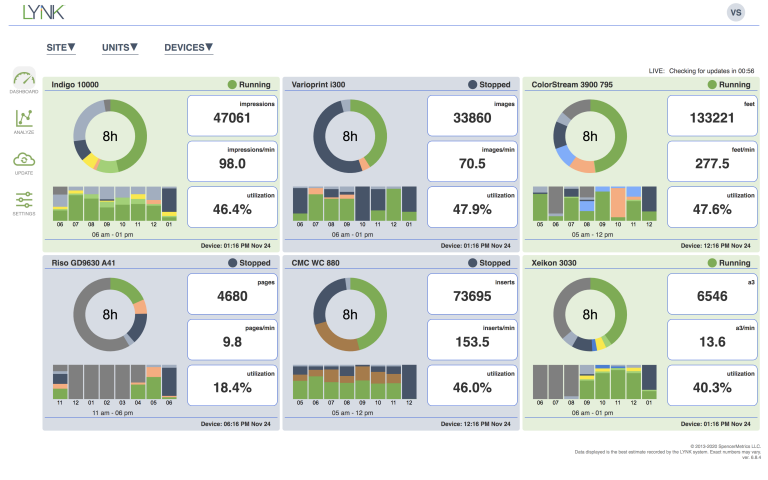Click Xeikon 3030 Running status dot
The height and width of the screenshot is (480, 768).
712,263
